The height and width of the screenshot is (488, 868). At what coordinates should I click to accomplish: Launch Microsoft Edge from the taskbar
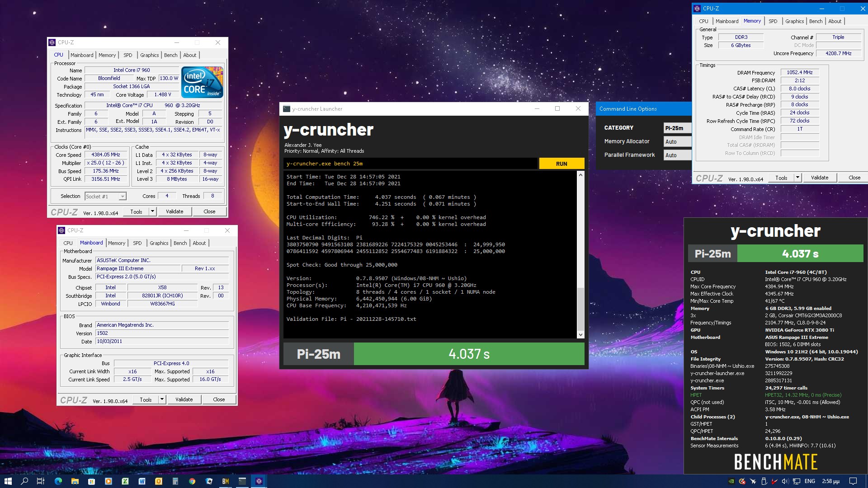[58, 481]
